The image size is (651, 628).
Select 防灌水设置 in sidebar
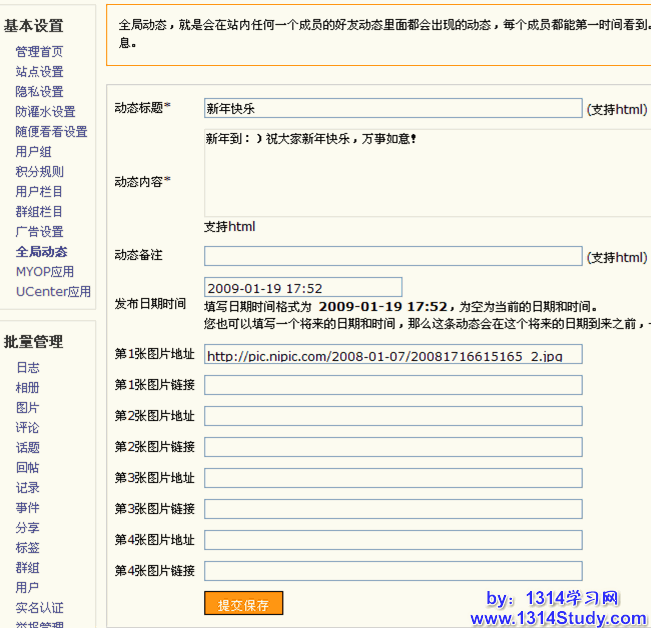click(45, 112)
